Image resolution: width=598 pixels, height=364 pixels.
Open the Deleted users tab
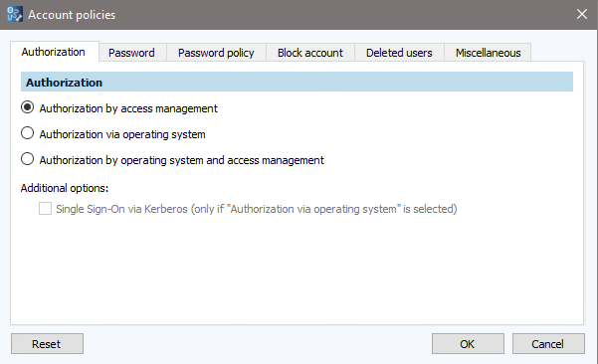tap(399, 53)
